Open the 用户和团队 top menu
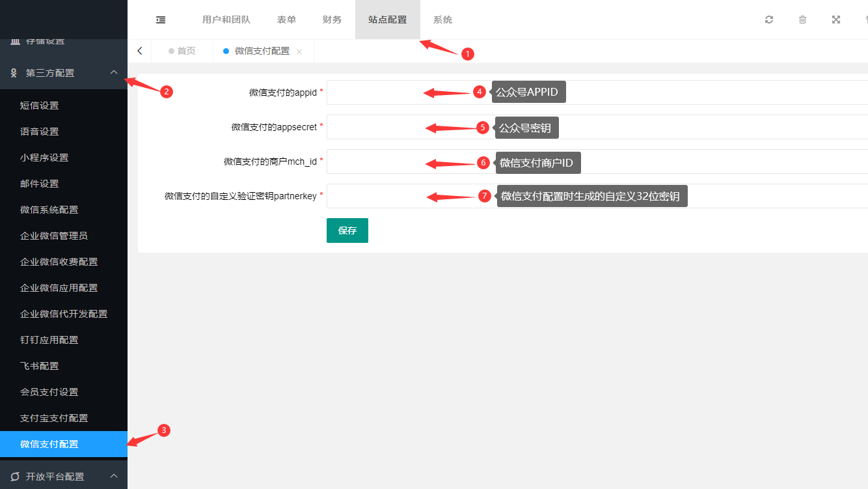 [226, 20]
